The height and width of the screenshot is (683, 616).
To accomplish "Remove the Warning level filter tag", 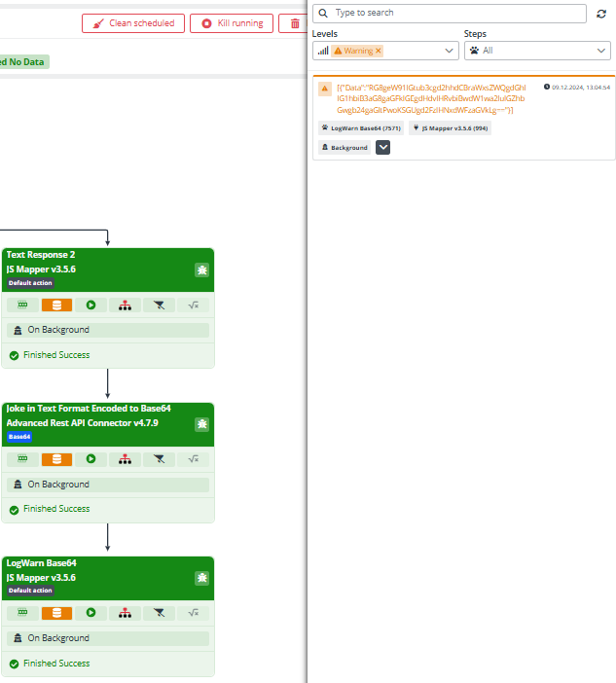I will click(x=379, y=51).
